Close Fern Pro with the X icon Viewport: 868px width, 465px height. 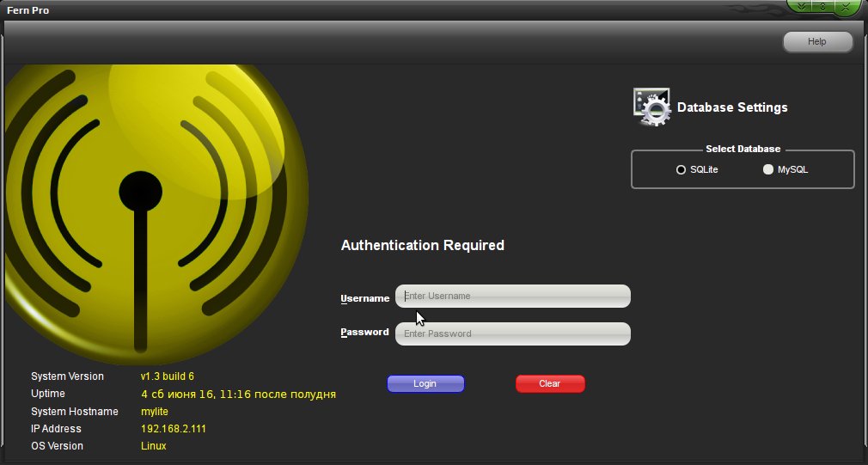(x=846, y=7)
